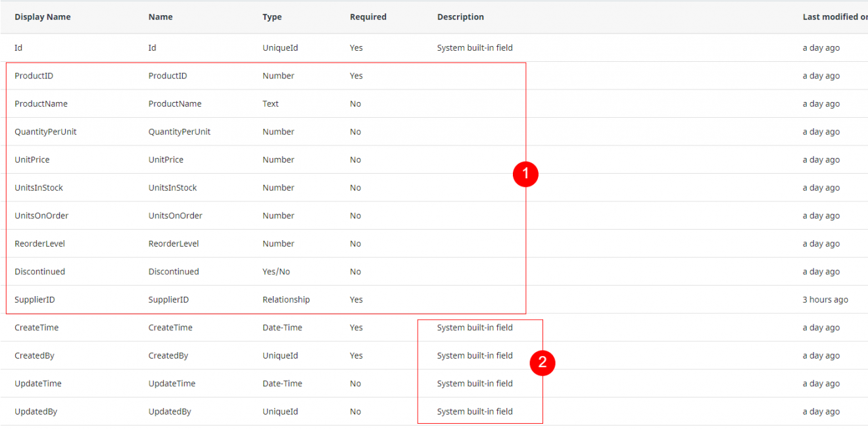Open the UpdateTime field
This screenshot has height=429, width=868.
point(37,383)
